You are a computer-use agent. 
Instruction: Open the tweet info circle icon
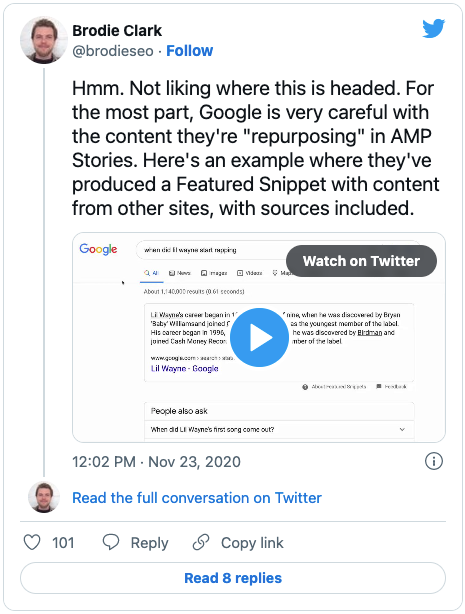(x=434, y=461)
